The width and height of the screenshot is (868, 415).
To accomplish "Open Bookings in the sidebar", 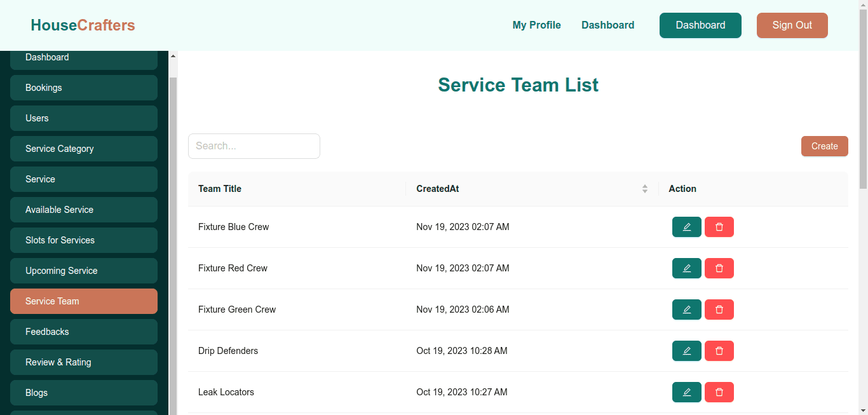I will [x=83, y=88].
